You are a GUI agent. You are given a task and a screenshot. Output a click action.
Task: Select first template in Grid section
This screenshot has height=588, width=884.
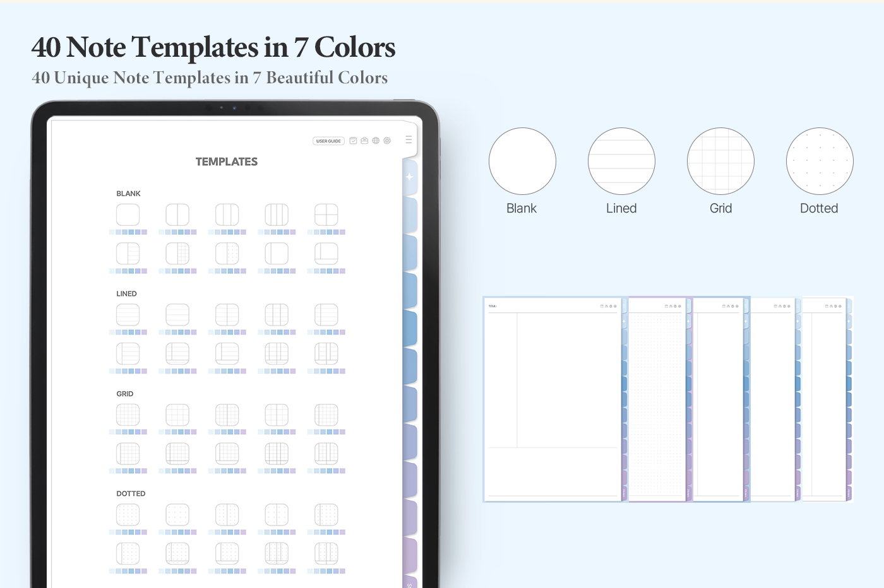128,415
